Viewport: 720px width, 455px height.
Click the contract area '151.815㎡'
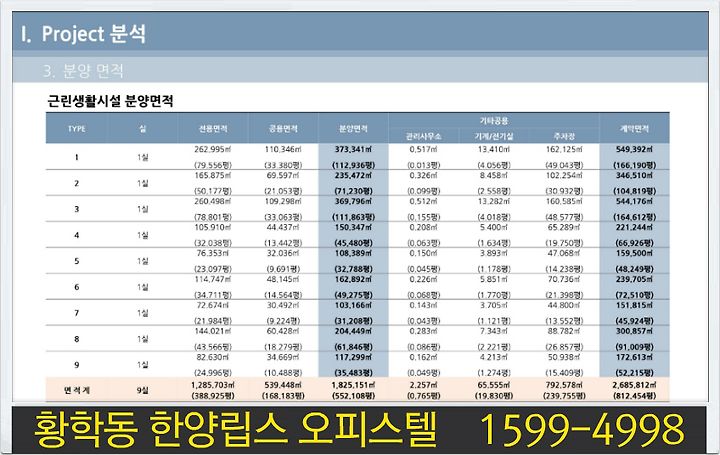(635, 305)
